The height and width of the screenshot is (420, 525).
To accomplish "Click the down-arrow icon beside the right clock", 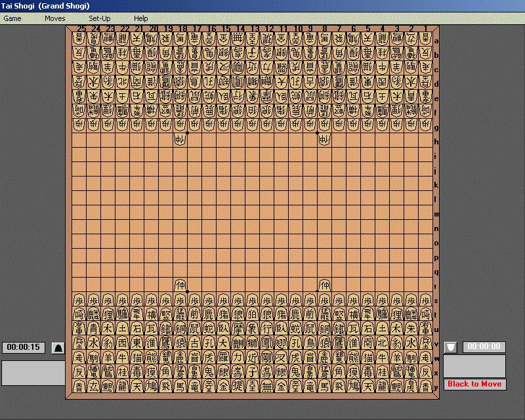I will pos(450,347).
